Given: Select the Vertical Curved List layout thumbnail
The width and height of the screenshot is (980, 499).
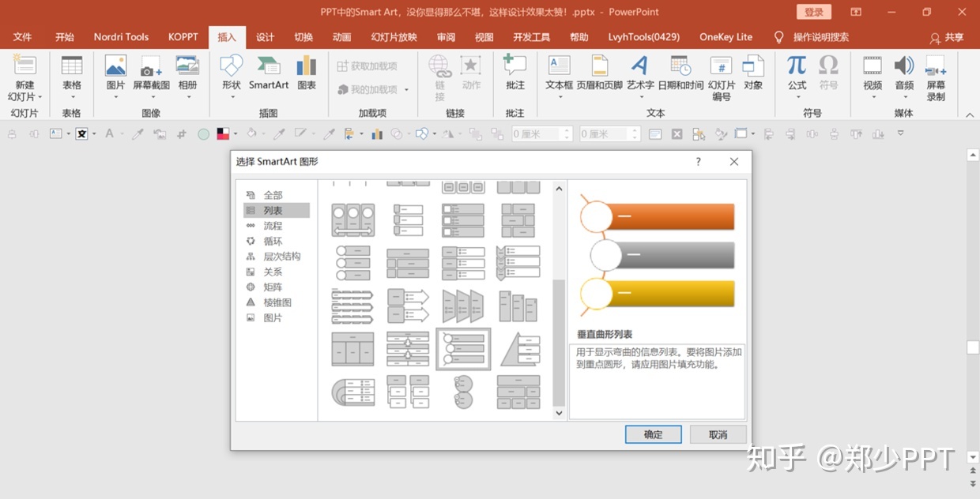Looking at the screenshot, I should 463,349.
